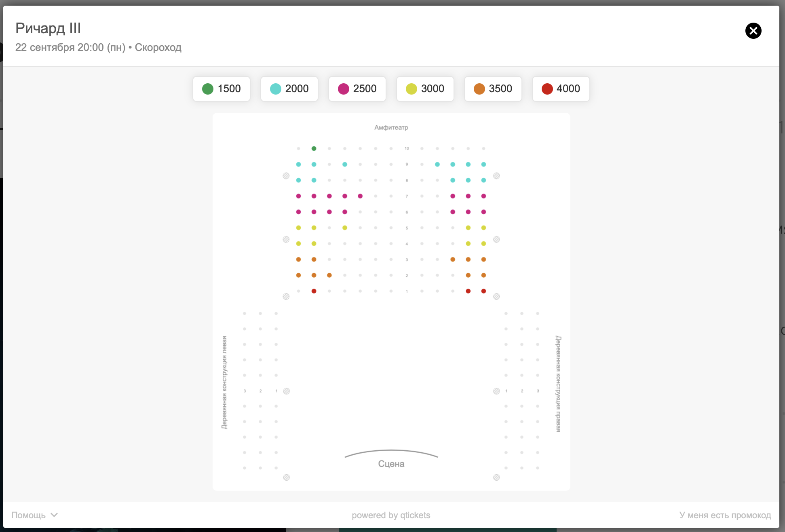
Task: Toggle the 1500 price filter
Action: click(222, 89)
